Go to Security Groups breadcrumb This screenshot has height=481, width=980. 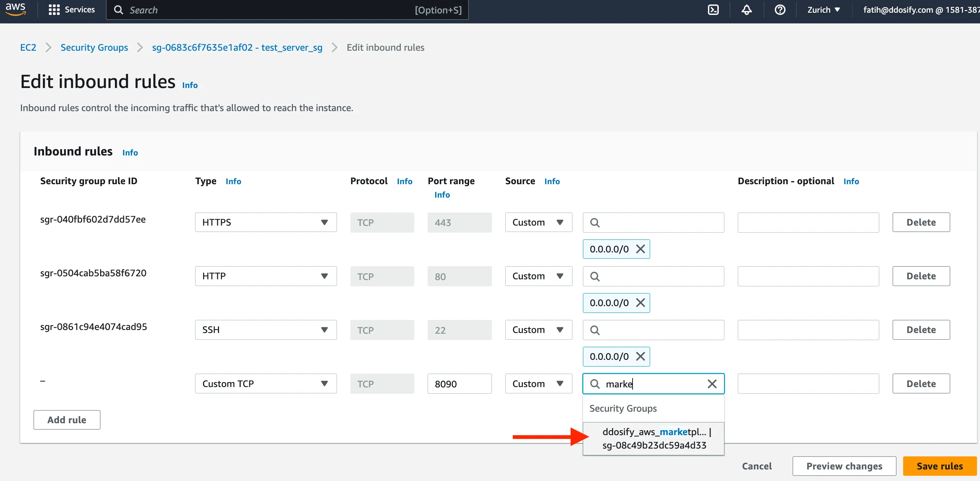point(94,47)
